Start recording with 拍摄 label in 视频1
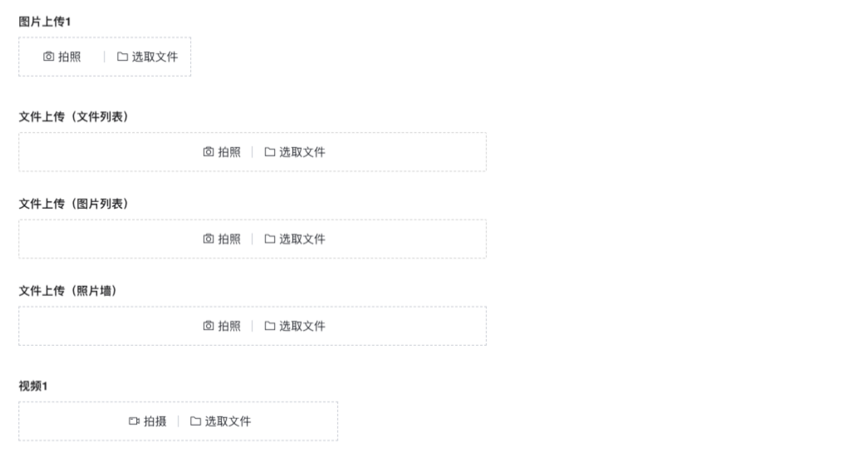Image resolution: width=868 pixels, height=463 pixels. (x=155, y=421)
